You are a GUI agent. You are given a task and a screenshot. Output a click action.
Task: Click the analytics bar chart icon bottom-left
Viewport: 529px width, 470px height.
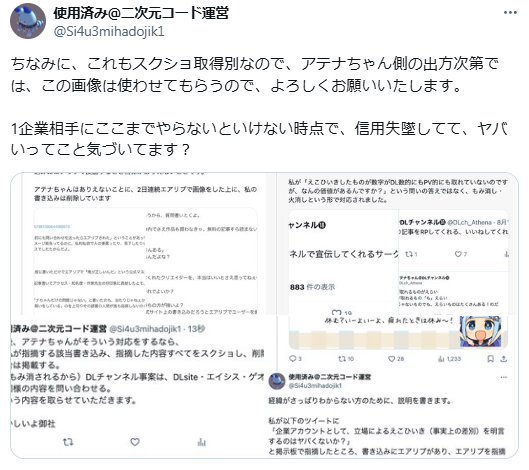tap(202, 442)
